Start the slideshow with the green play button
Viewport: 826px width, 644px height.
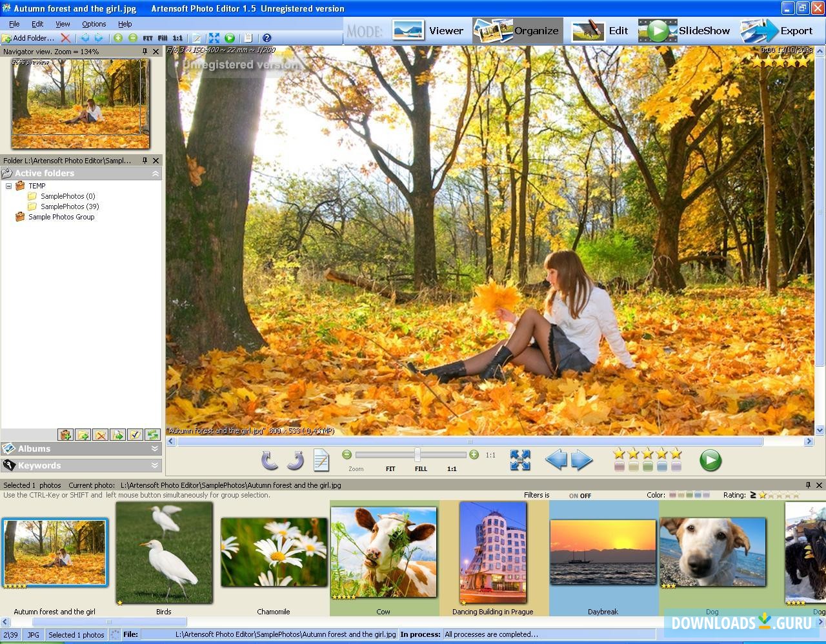(x=710, y=460)
